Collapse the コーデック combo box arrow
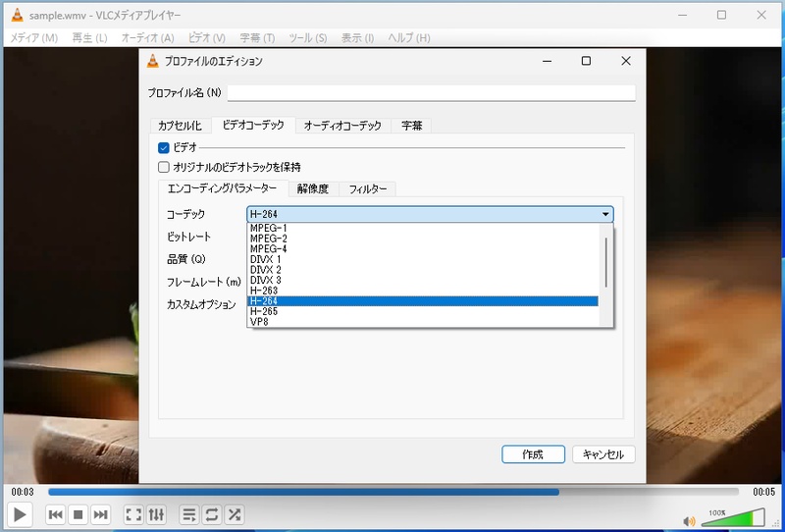This screenshot has width=785, height=532. pos(605,214)
